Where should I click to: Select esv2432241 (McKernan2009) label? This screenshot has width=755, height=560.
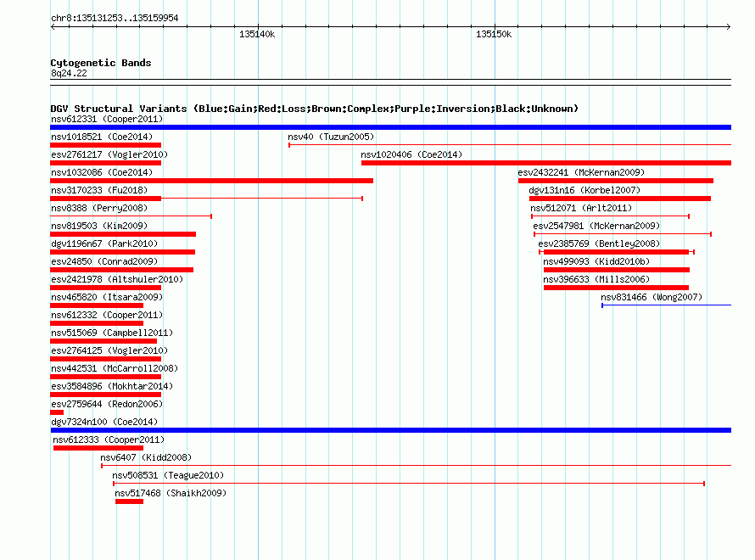click(581, 172)
